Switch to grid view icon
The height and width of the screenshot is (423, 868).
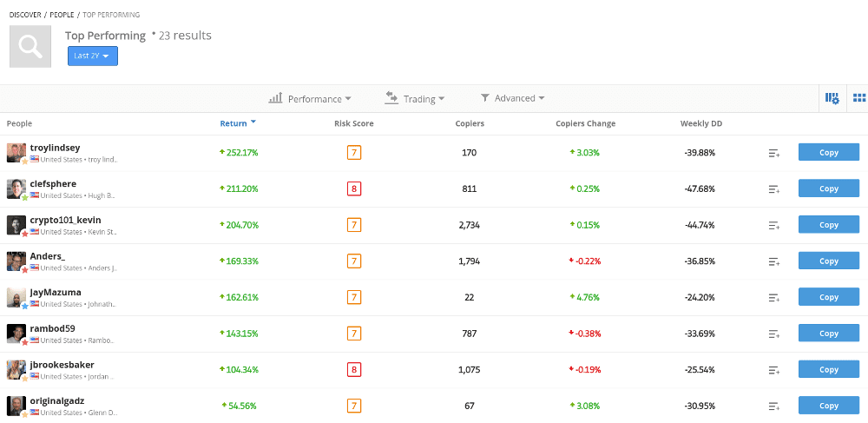(859, 98)
